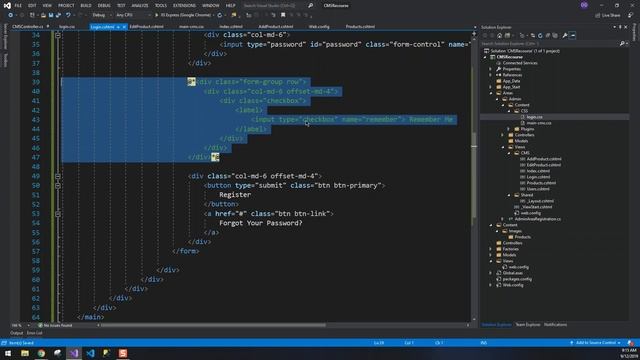Switch to the Team Explorer tab
Image resolution: width=640 pixels, height=360 pixels.
(x=527, y=325)
